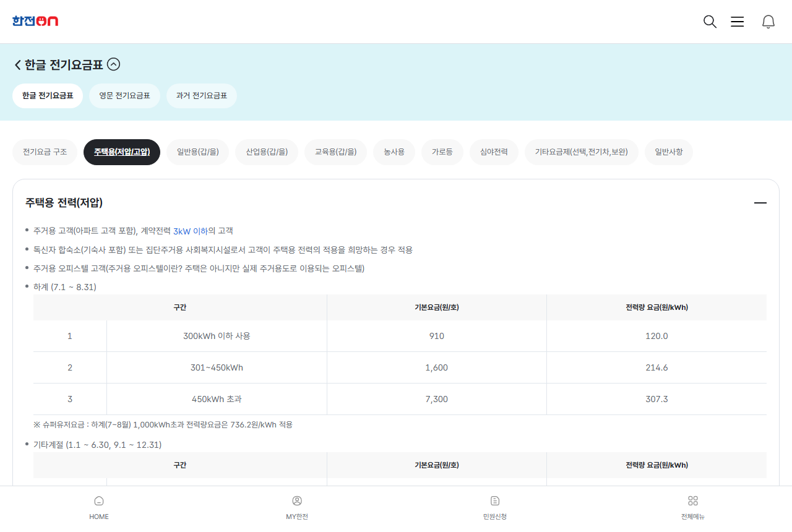
Task: Click energy charge value 120.0
Action: pos(656,336)
